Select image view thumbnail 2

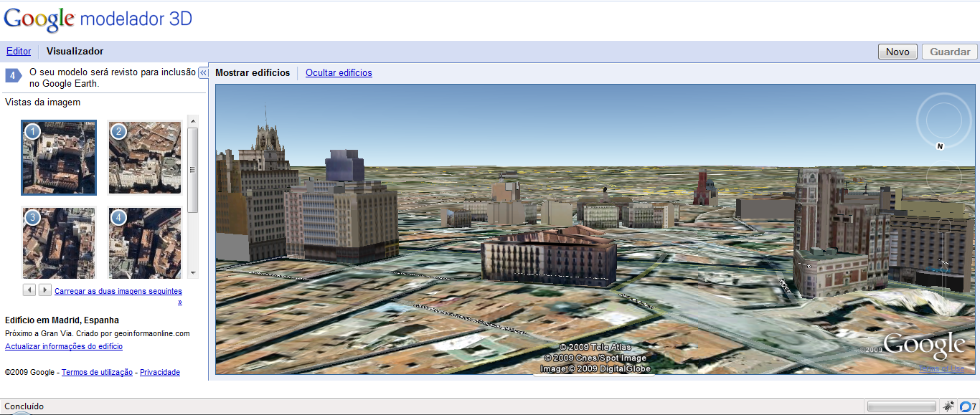[144, 158]
